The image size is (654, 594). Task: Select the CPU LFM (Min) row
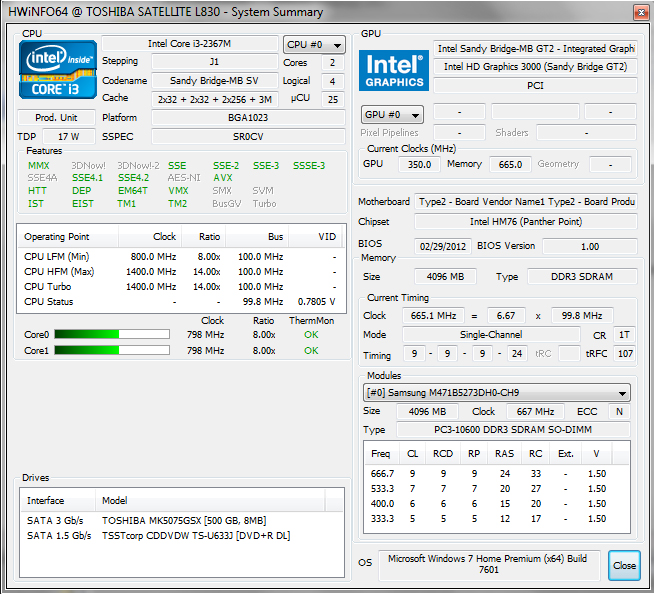[x=180, y=257]
